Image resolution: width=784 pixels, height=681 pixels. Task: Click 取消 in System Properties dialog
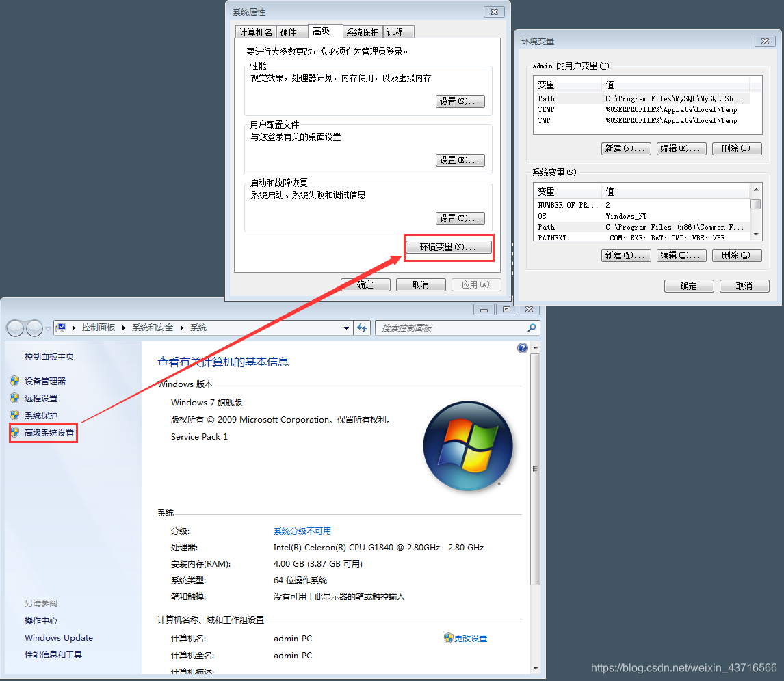tap(421, 285)
